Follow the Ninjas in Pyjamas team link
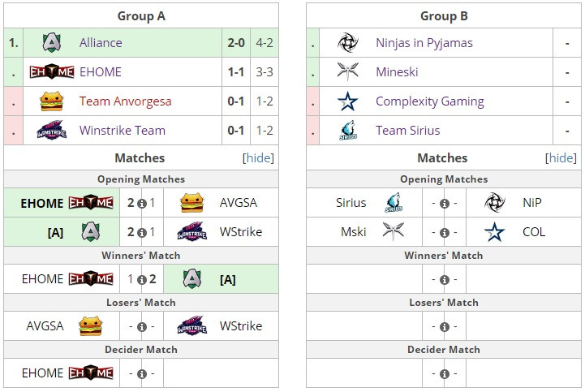Viewport: 585px width, 392px height. tap(424, 43)
